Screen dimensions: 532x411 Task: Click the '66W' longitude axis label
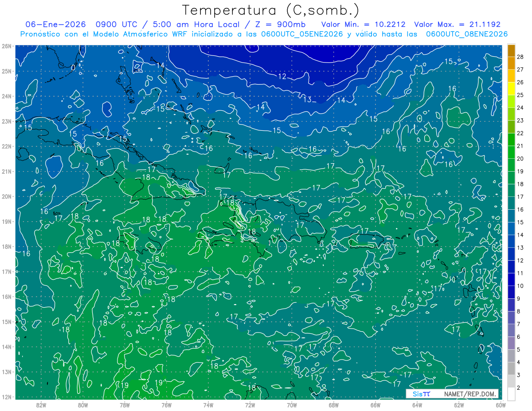tap(375, 405)
